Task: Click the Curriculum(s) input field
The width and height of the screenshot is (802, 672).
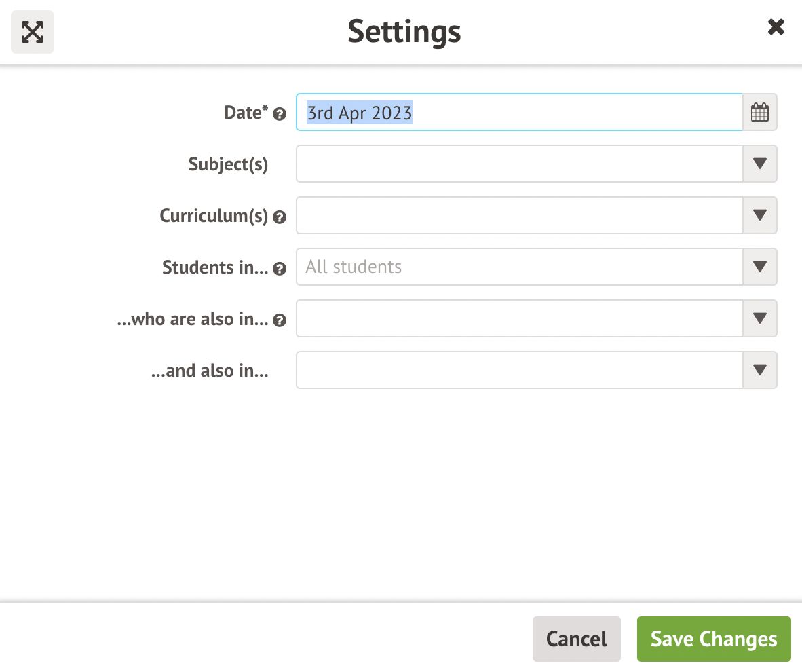Action: click(x=519, y=215)
